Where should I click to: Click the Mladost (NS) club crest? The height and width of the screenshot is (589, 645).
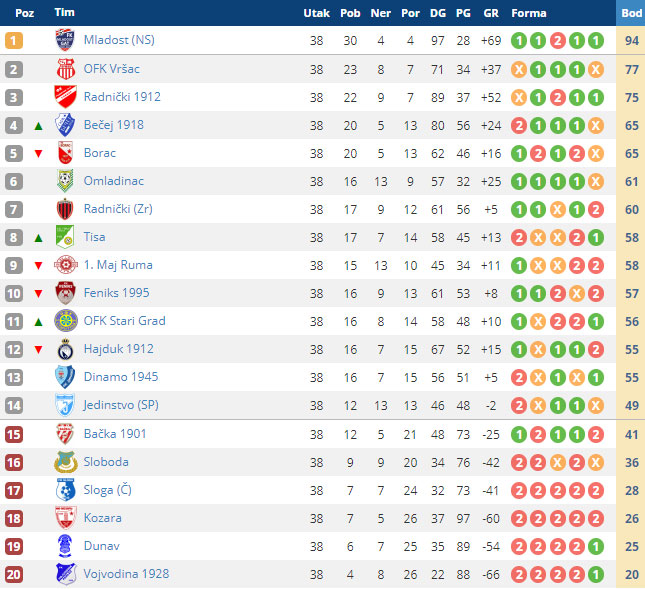pyautogui.click(x=65, y=41)
